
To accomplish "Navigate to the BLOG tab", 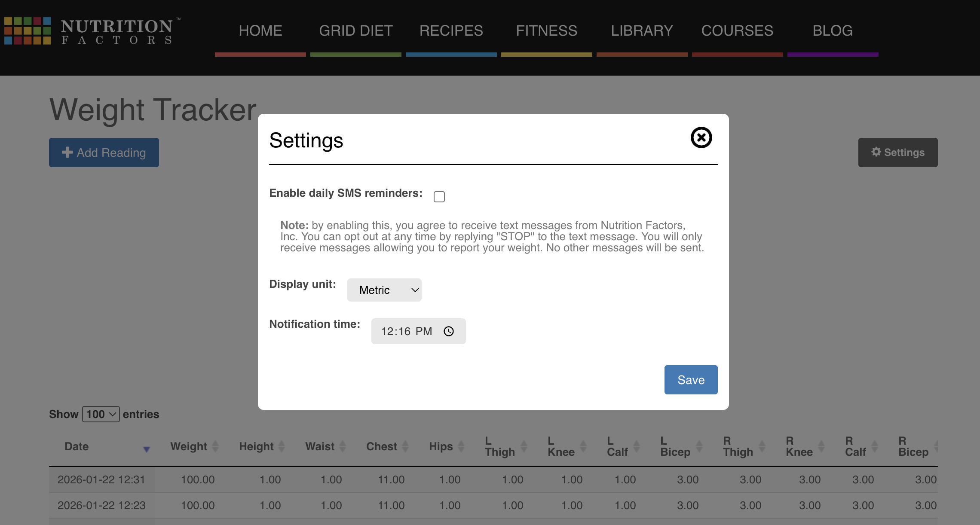I will [x=832, y=31].
